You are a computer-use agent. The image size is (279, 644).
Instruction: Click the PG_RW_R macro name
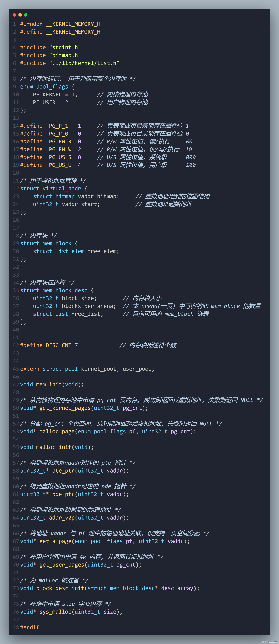coord(60,142)
